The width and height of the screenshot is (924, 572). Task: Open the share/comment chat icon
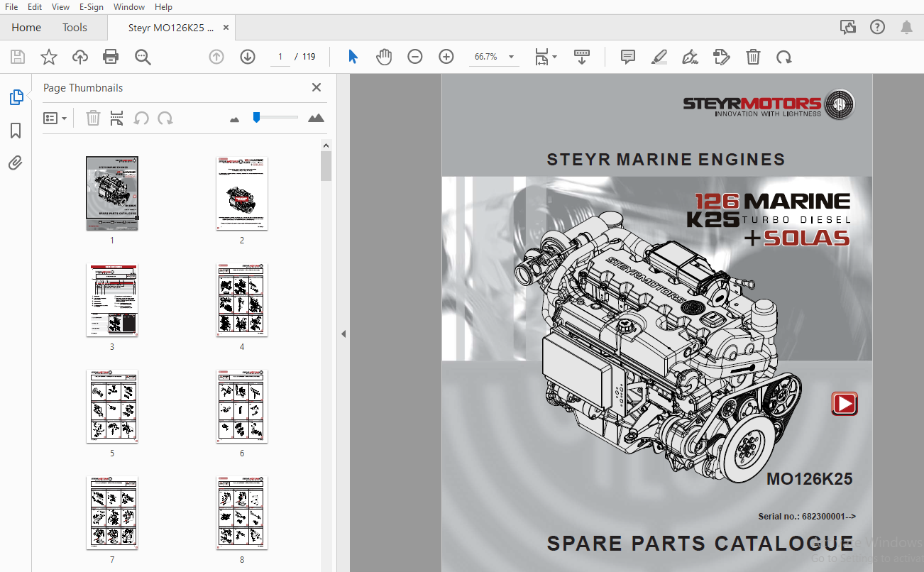pos(847,27)
